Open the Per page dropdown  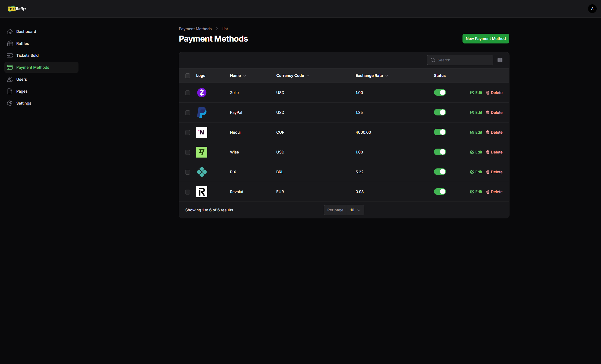(355, 210)
